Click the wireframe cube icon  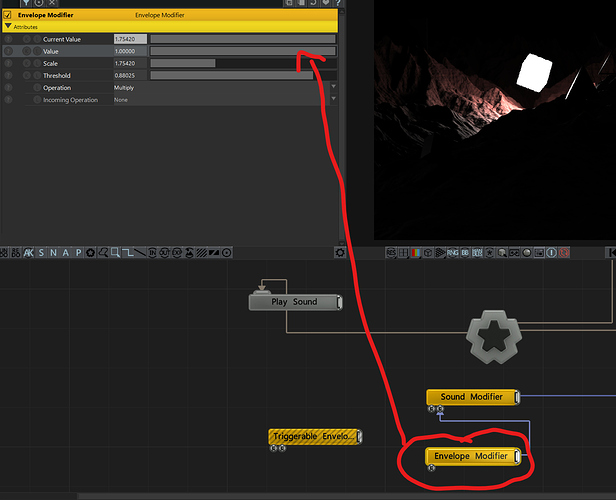pos(428,253)
